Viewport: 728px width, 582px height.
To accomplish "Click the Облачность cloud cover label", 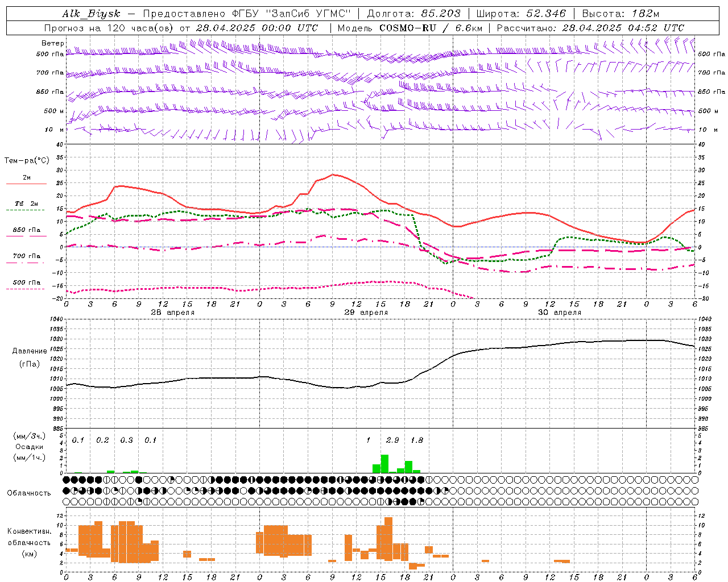I will click(x=29, y=493).
